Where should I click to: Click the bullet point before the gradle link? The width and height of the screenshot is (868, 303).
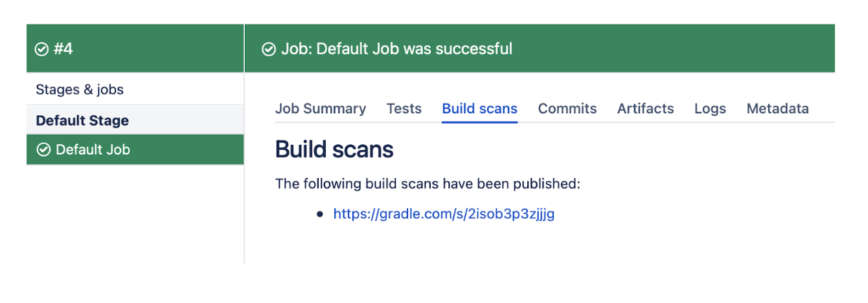tap(320, 214)
